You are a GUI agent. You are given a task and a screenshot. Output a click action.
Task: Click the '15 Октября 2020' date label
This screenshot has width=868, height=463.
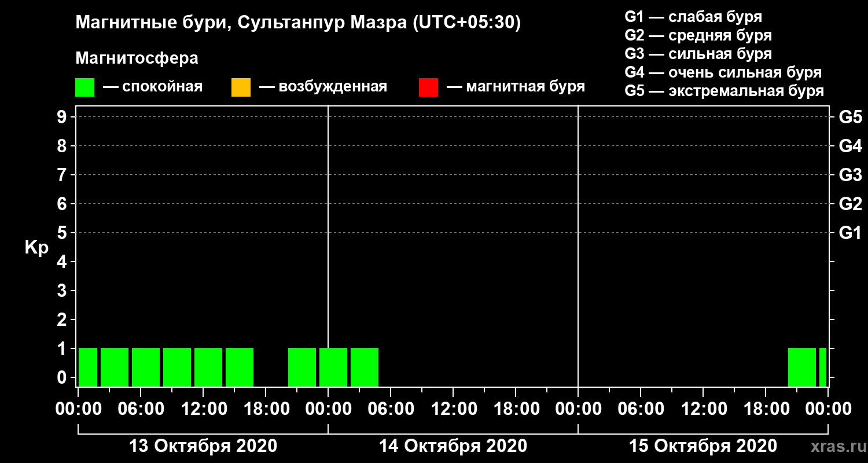703,446
